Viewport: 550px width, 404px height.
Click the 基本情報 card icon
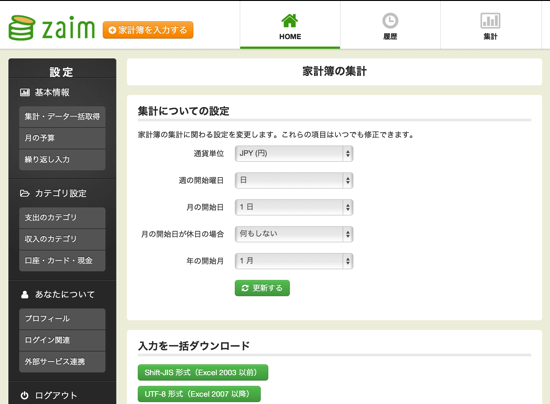pos(25,93)
